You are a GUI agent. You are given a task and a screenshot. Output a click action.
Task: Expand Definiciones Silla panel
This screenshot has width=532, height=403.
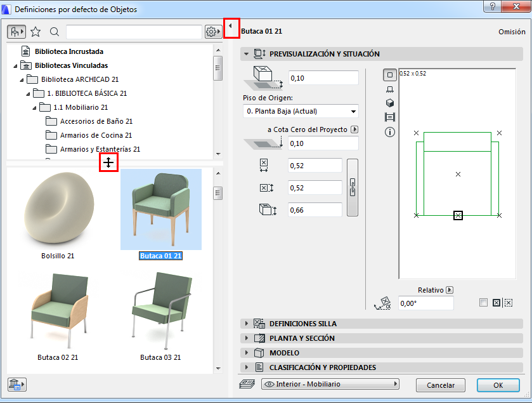[246, 324]
